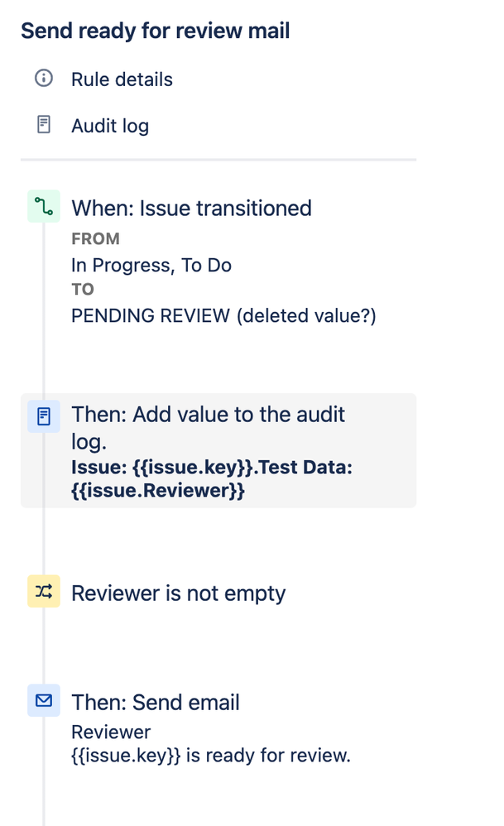Click the Rule details info icon
This screenshot has height=826, width=504.
tap(44, 79)
